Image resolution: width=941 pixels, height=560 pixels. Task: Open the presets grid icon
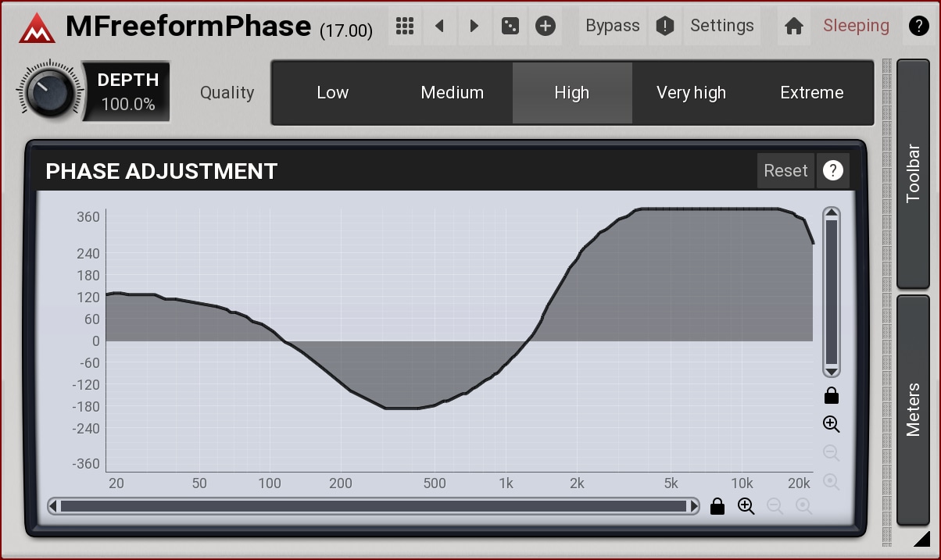pyautogui.click(x=404, y=26)
